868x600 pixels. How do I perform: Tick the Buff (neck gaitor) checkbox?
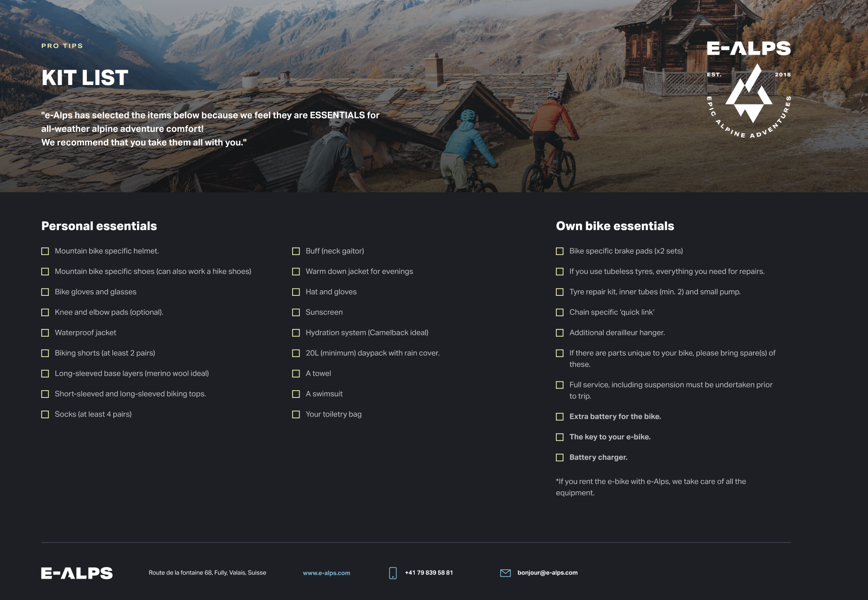pos(296,251)
